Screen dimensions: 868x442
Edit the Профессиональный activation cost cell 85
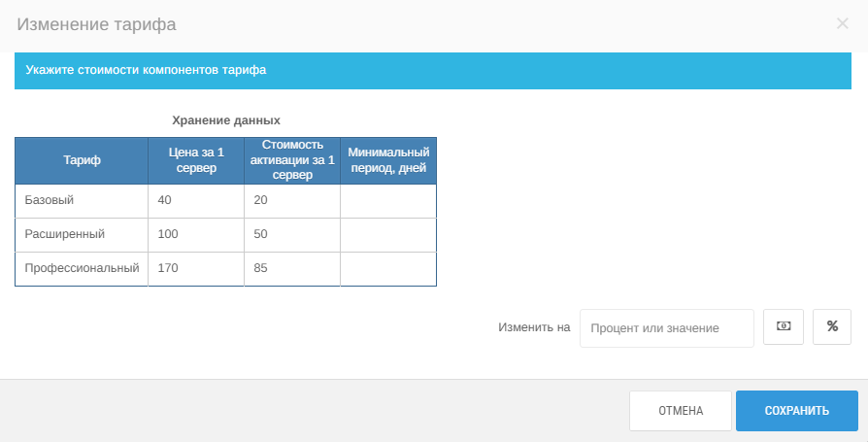tap(292, 269)
